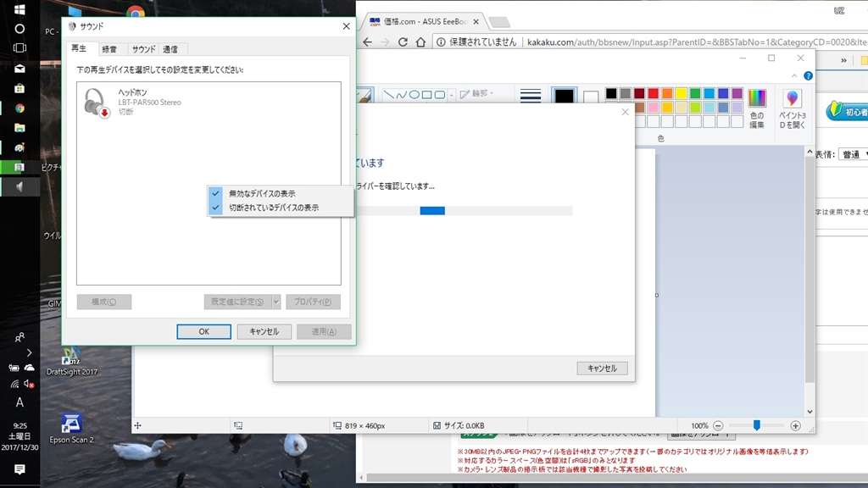Click キャンセル in driver check dialog
The height and width of the screenshot is (488, 868).
coord(603,369)
